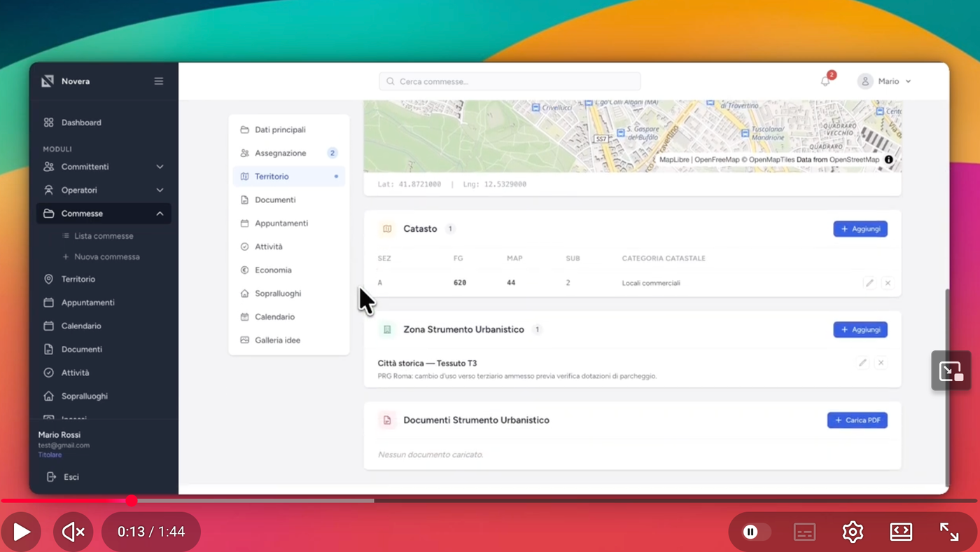The image size is (980, 552).
Task: Click the OpenStreetMap attribution link
Action: pyautogui.click(x=854, y=160)
